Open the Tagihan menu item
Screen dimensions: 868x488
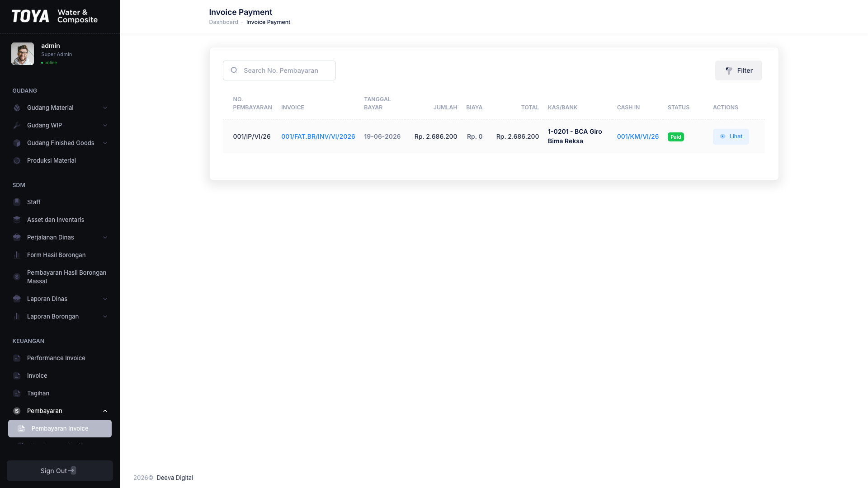[60, 393]
